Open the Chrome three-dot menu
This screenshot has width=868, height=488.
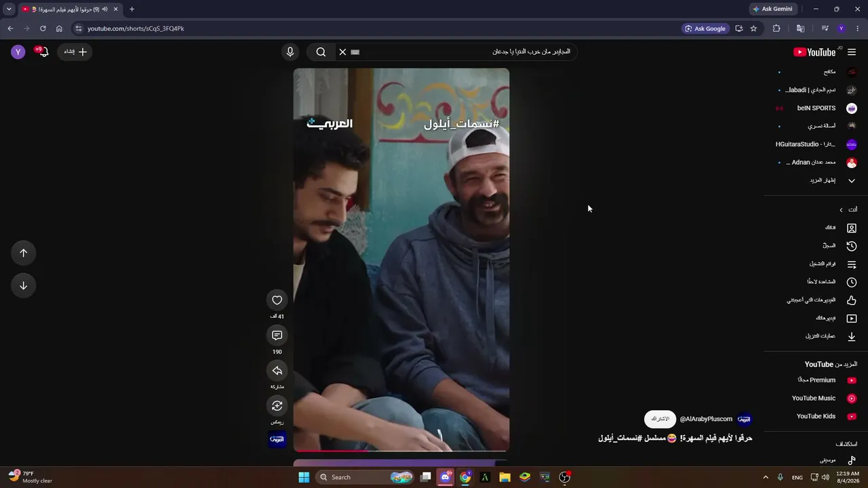point(858,28)
